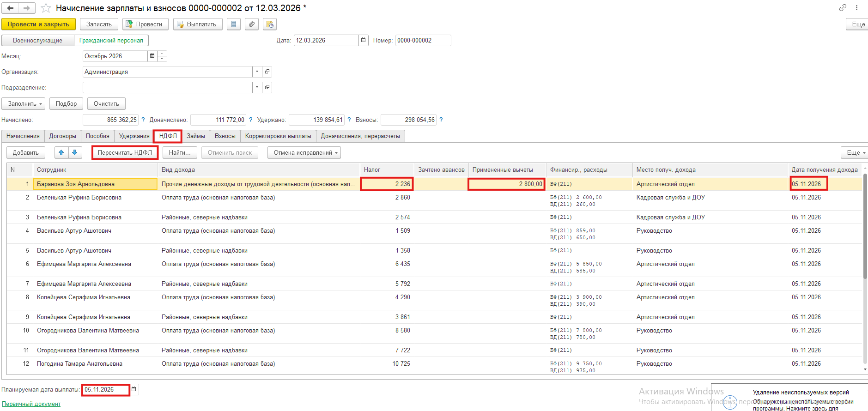Click the Записать button
The width and height of the screenshot is (868, 411).
click(x=99, y=24)
